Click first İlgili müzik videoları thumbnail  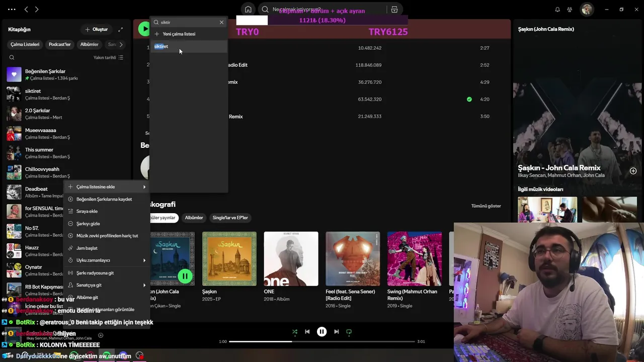547,209
